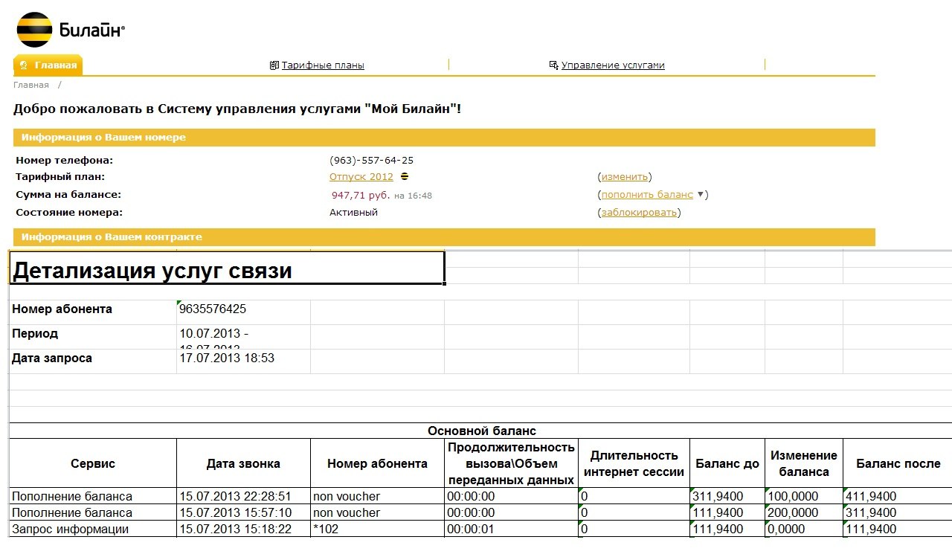952x560 pixels.
Task: Click the Beeline logo
Action: click(x=70, y=30)
